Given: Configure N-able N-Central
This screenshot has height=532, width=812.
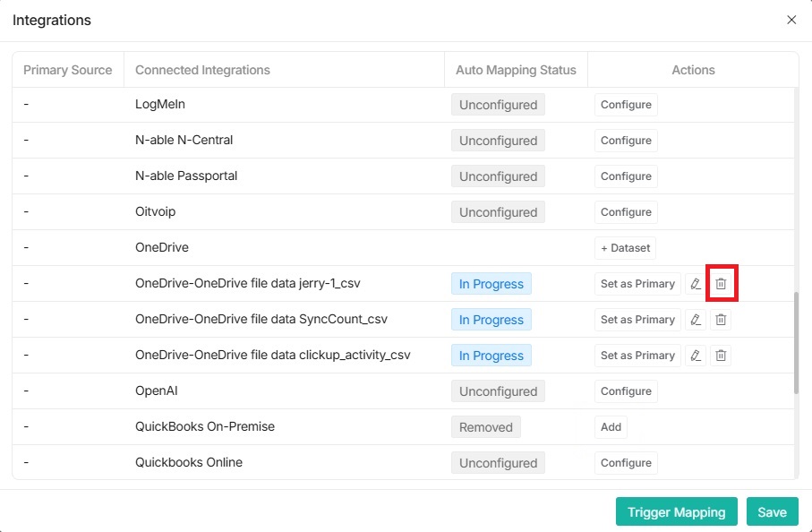Looking at the screenshot, I should pyautogui.click(x=625, y=141).
